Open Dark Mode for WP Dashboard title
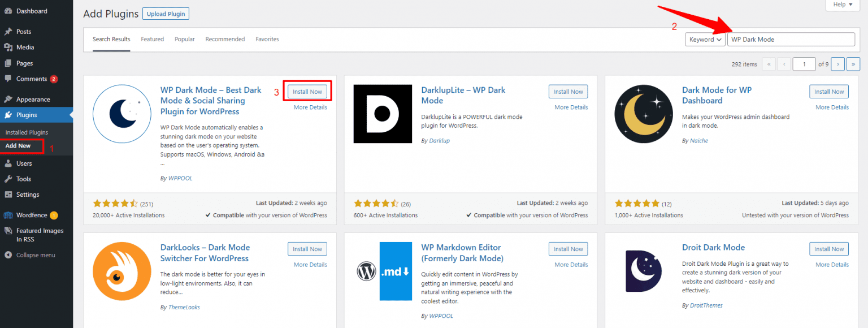 click(717, 95)
